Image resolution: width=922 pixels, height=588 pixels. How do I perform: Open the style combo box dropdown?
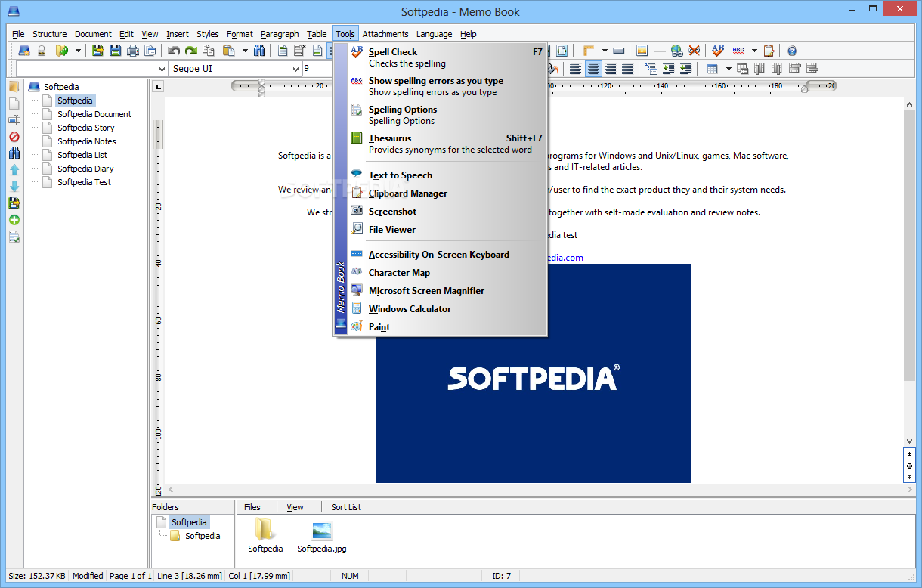pos(162,69)
